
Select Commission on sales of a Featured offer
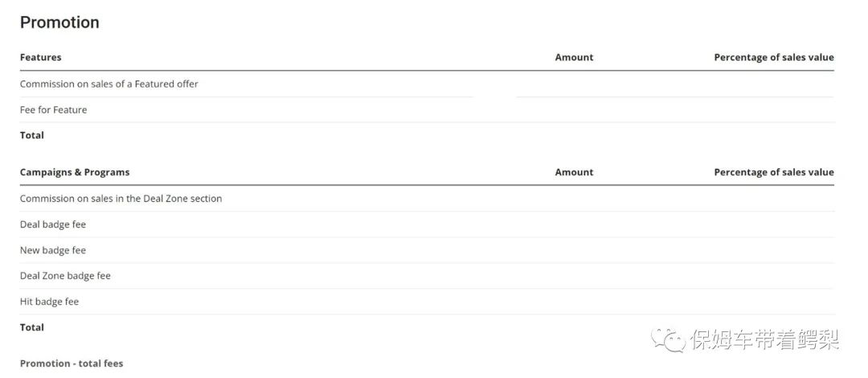click(109, 84)
